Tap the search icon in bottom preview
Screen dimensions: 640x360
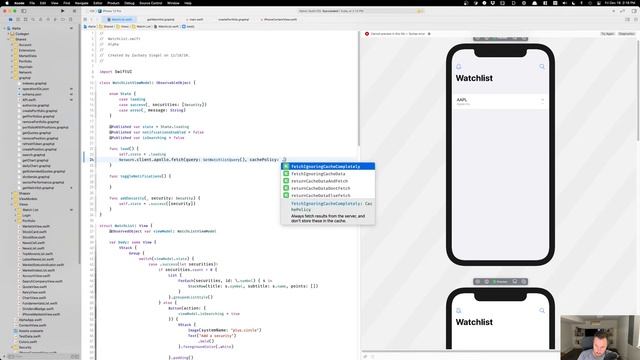pyautogui.click(x=542, y=311)
